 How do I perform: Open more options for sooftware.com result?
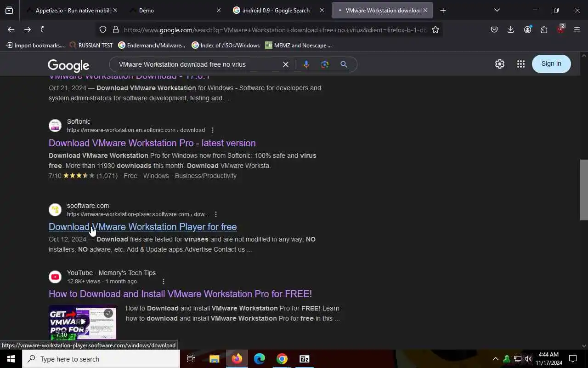[x=215, y=214]
